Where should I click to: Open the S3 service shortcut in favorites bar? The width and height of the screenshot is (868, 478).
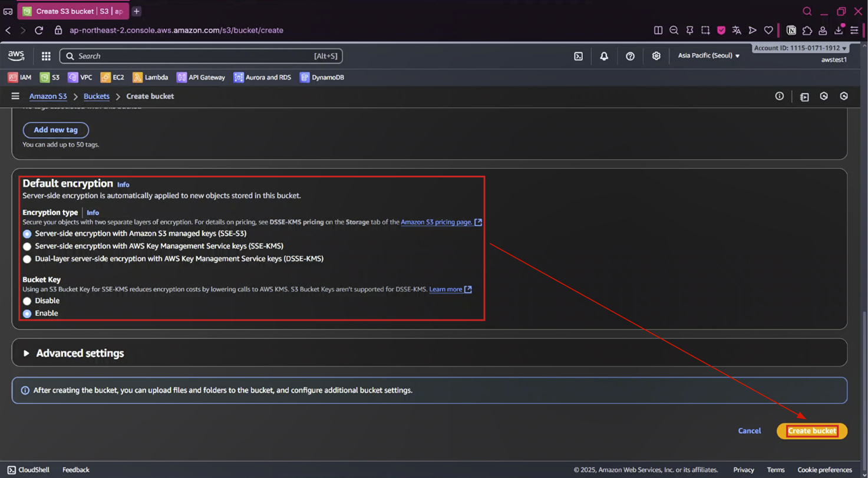click(x=49, y=77)
